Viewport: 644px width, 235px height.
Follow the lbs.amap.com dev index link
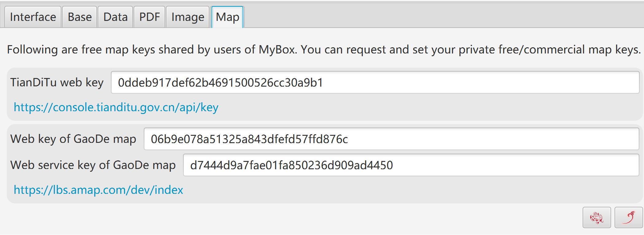(98, 190)
